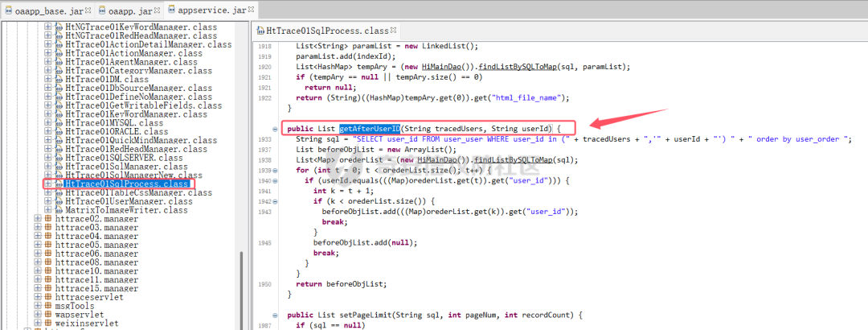The image size is (868, 330).
Task: Expand the HtTrace01AgentManager.class node
Action: coord(47,62)
